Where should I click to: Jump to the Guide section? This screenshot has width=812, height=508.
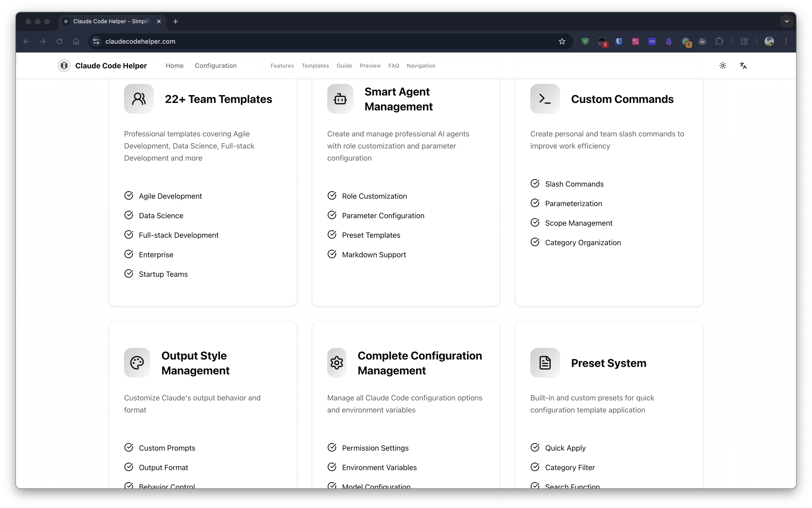click(x=344, y=66)
